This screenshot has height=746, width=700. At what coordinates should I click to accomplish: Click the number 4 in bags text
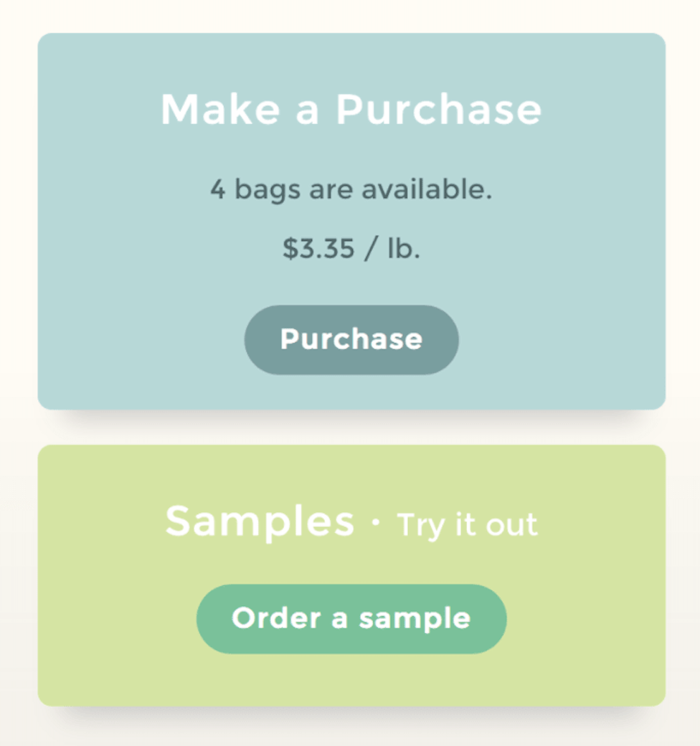click(218, 189)
